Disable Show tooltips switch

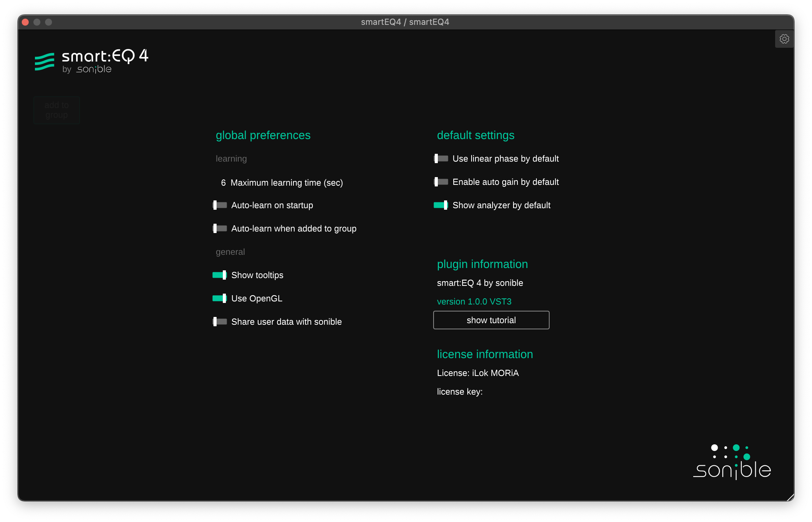point(220,275)
